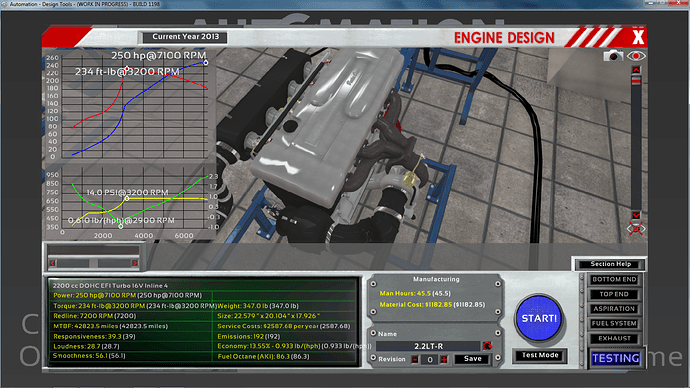The width and height of the screenshot is (690, 388).
Task: Click the right arrow on horizontal scroller
Action: [135, 263]
